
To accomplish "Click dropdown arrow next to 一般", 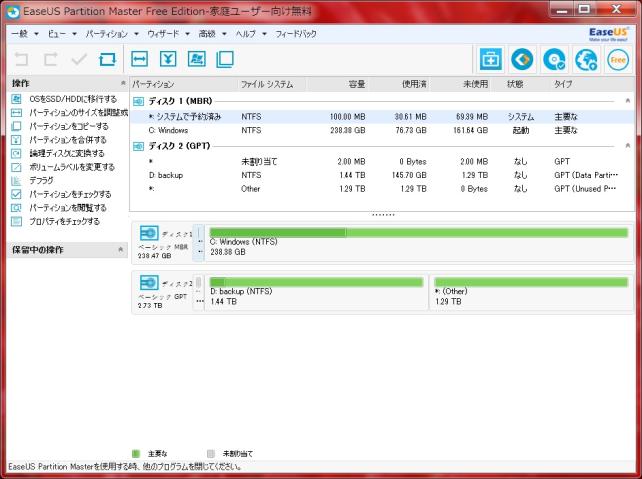I will coord(36,34).
